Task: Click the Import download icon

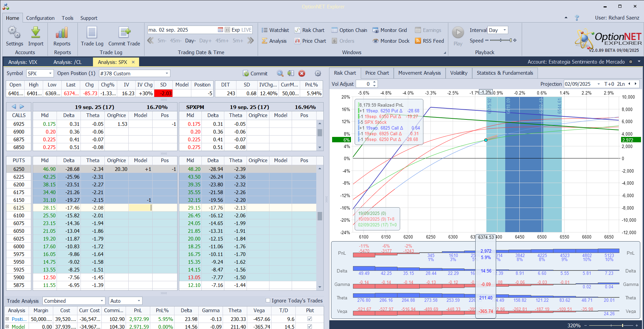Action: 36,33
